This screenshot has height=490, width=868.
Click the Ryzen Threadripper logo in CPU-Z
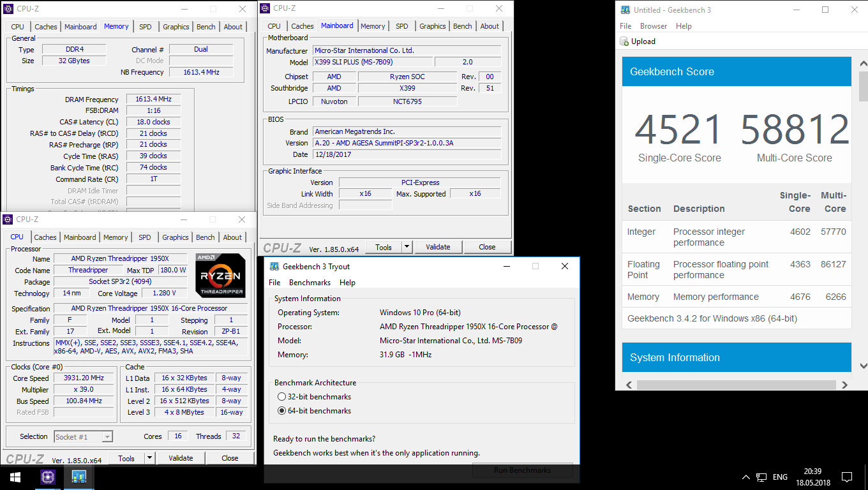pyautogui.click(x=220, y=276)
